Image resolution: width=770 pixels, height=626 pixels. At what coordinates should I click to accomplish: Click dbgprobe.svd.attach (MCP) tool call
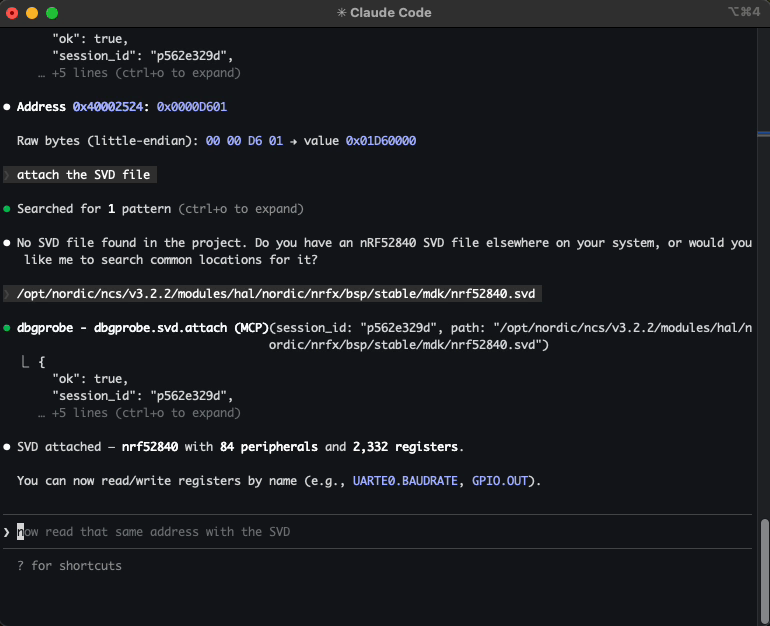click(143, 327)
